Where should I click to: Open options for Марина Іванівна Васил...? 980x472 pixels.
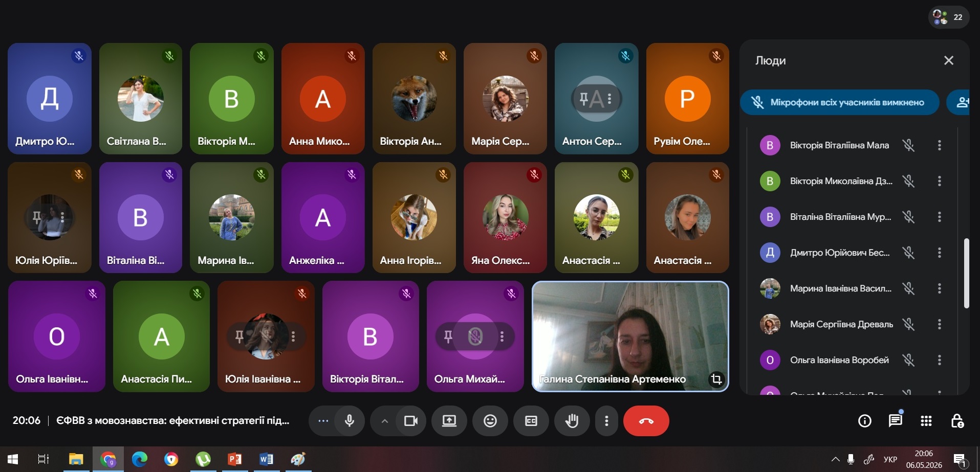[940, 288]
